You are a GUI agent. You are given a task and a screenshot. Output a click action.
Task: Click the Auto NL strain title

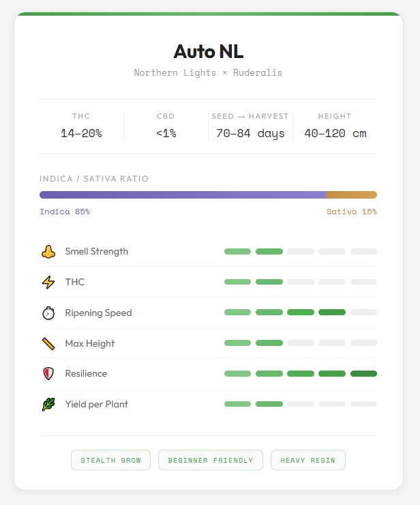(x=208, y=51)
